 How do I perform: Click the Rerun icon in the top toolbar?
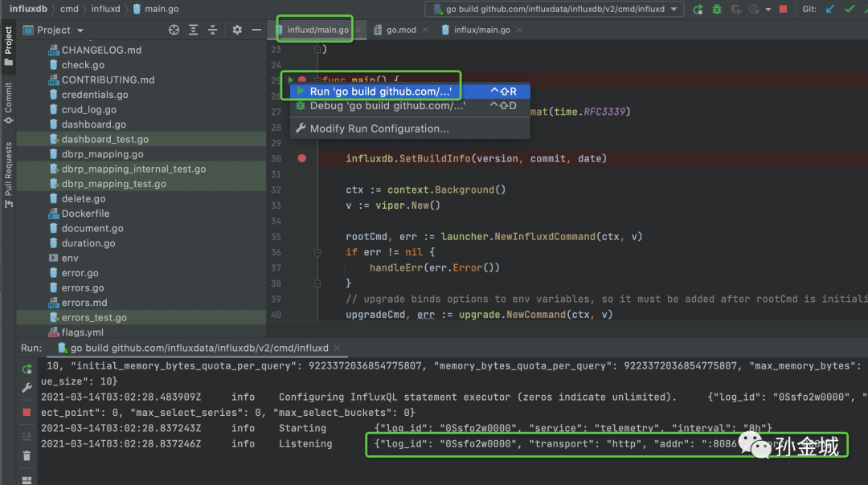pyautogui.click(x=698, y=10)
